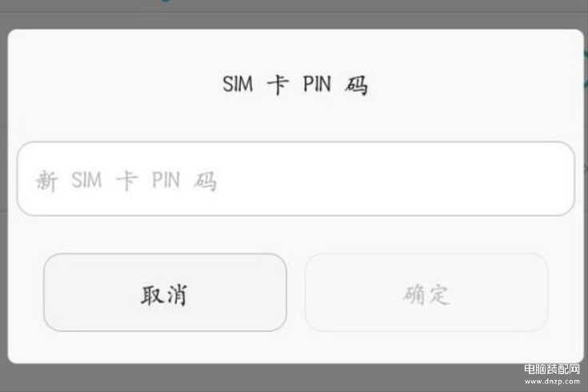Tap the greyed-out 确定 button

[426, 292]
